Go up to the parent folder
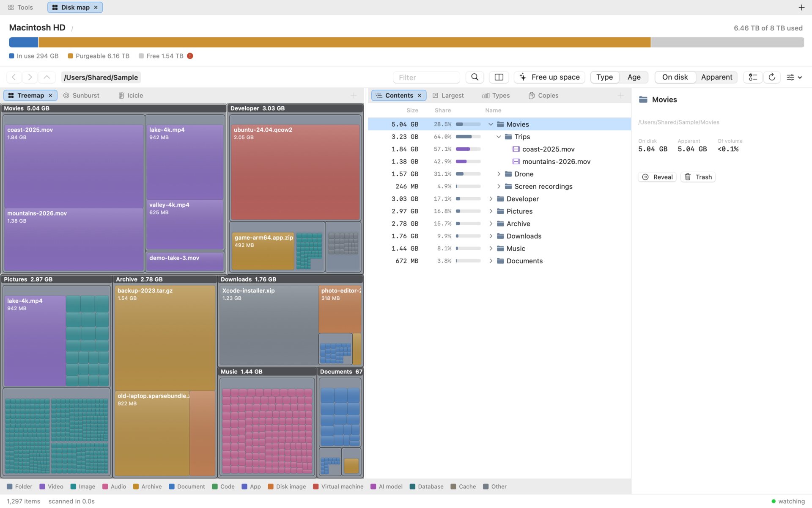812x508 pixels. tap(47, 77)
